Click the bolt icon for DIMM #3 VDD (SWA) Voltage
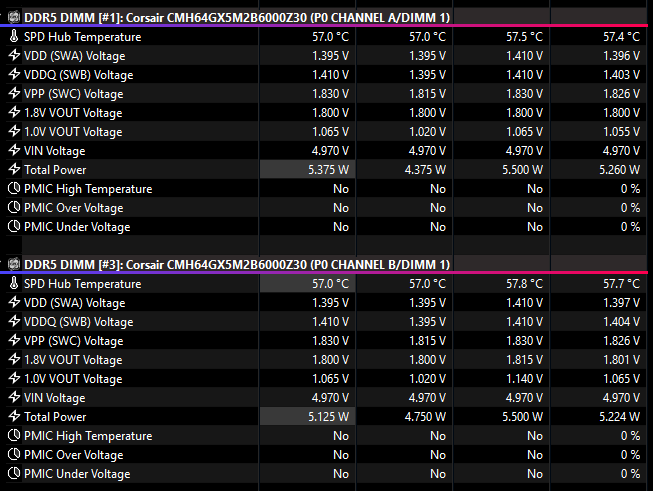The width and height of the screenshot is (653, 491). [14, 302]
